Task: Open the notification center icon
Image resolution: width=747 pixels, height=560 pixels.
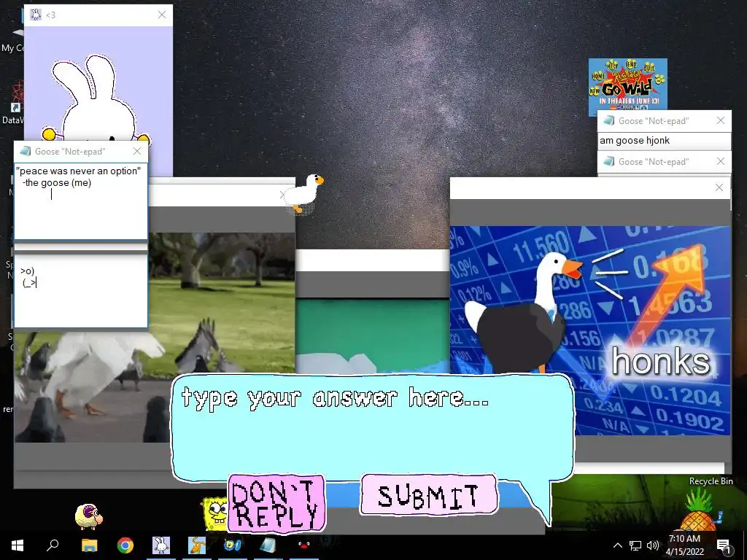Action: (x=724, y=545)
